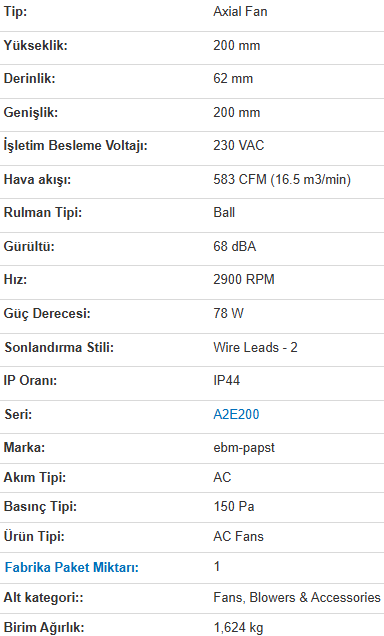The image size is (384, 636).
Task: Select the İşletim Besleme Voltajı label
Action: point(75,145)
